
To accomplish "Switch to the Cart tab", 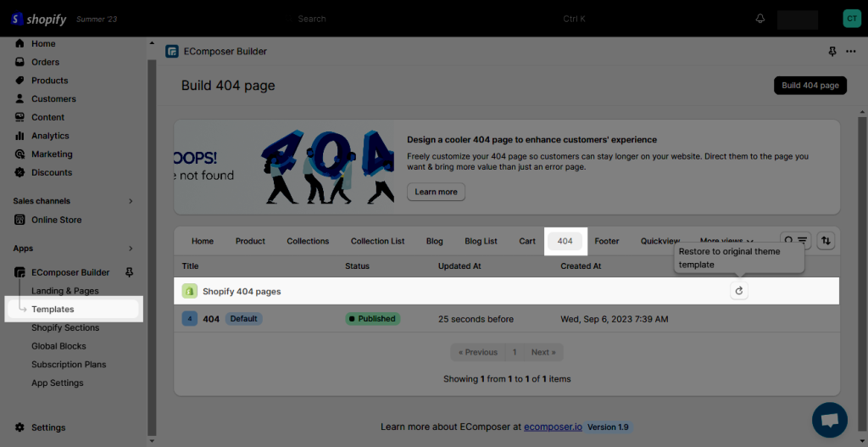I will point(527,241).
